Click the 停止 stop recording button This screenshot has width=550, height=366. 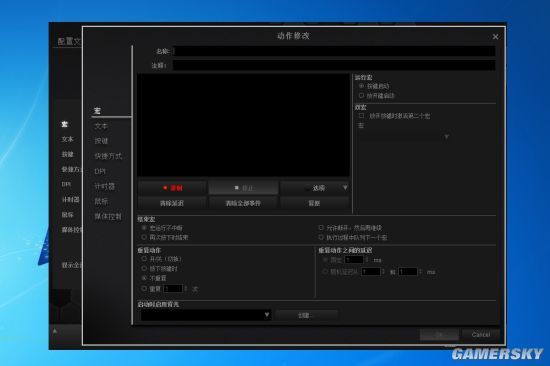[243, 188]
